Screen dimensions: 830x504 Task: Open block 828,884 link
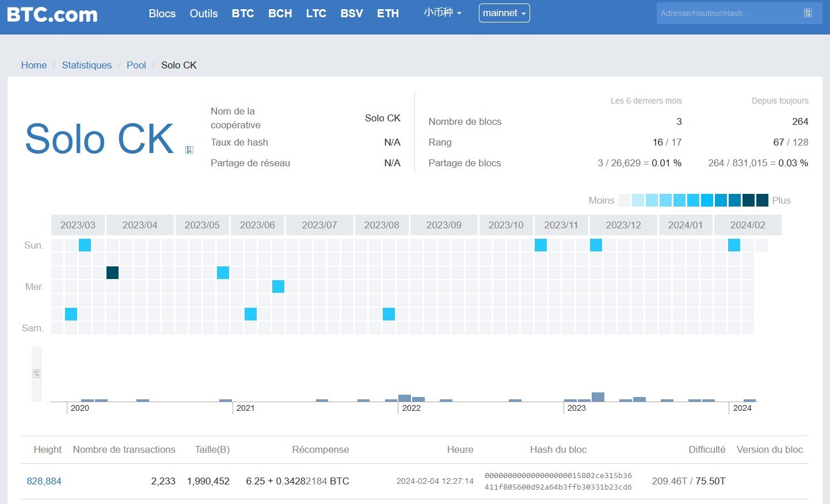tap(44, 481)
